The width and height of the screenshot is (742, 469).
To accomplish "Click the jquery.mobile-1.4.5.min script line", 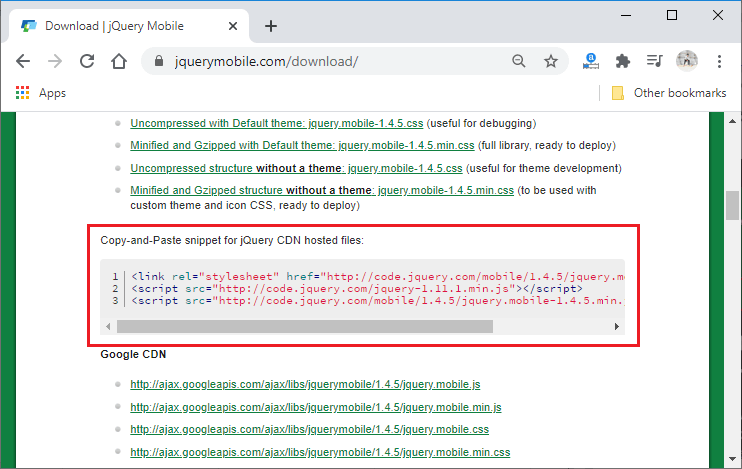I will point(378,301).
